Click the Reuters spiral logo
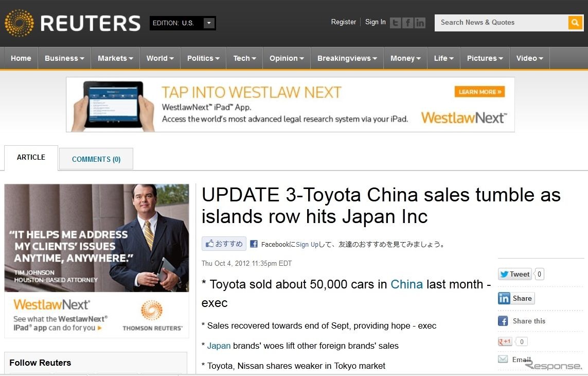This screenshot has height=376, width=588. pyautogui.click(x=19, y=23)
